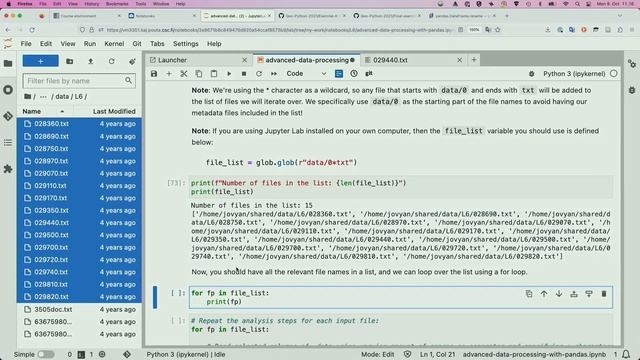640x360 pixels.
Task: Select file 028360.txt in the file list
Action: tap(79, 124)
